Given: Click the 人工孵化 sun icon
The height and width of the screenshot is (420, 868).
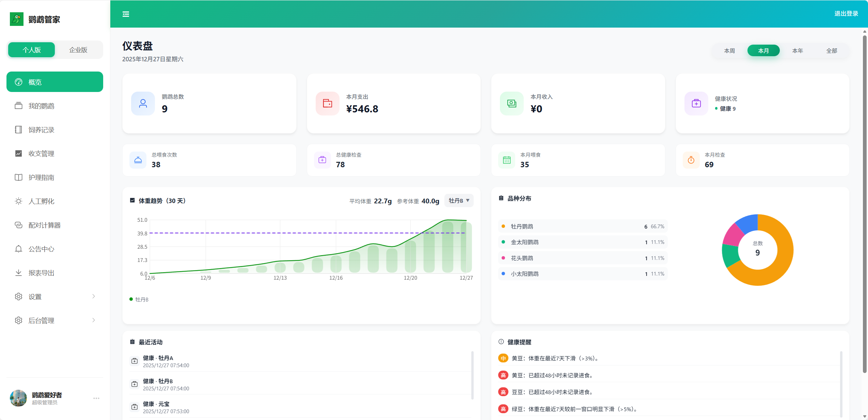Looking at the screenshot, I should point(18,201).
